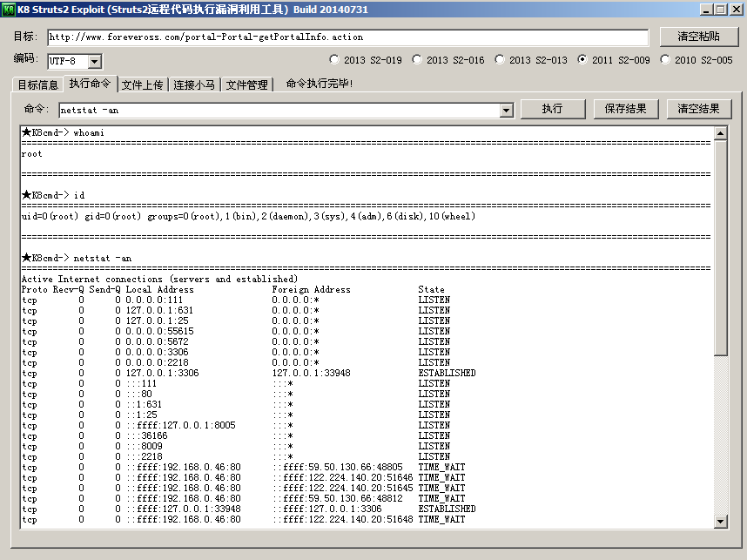Click the 127.0.0.1:631 local address
The image size is (747, 560).
[x=159, y=310]
